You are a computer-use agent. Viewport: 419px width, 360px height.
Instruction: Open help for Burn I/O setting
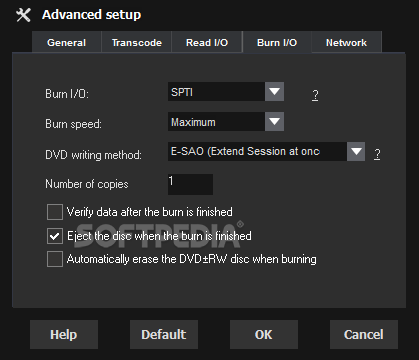click(x=315, y=95)
